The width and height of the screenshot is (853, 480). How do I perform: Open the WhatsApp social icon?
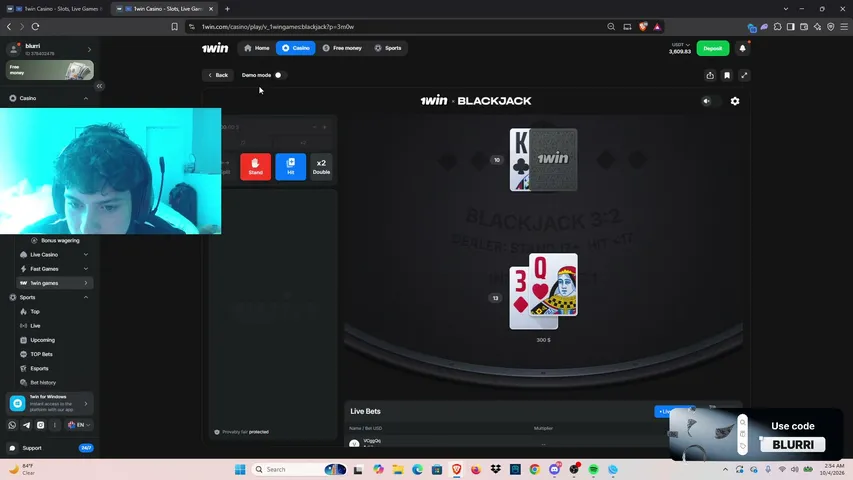click(12, 425)
